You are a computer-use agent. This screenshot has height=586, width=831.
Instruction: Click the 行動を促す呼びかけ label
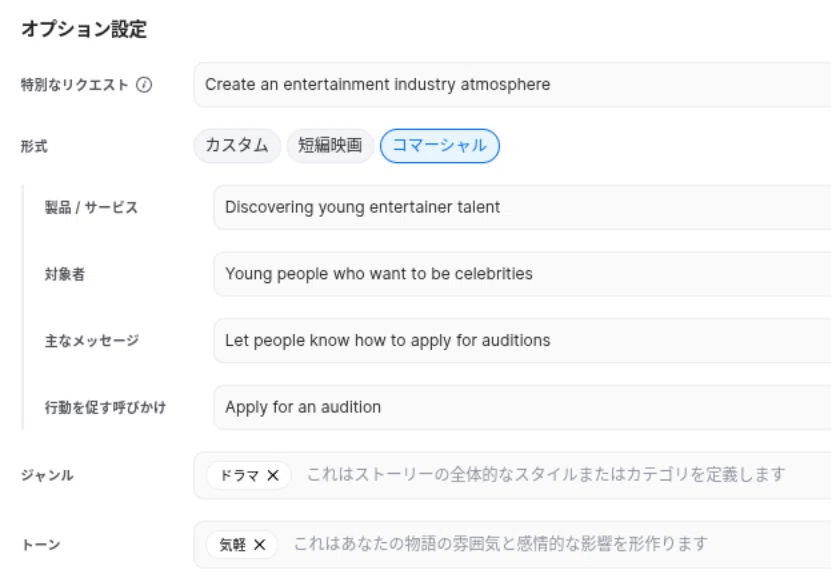(105, 407)
